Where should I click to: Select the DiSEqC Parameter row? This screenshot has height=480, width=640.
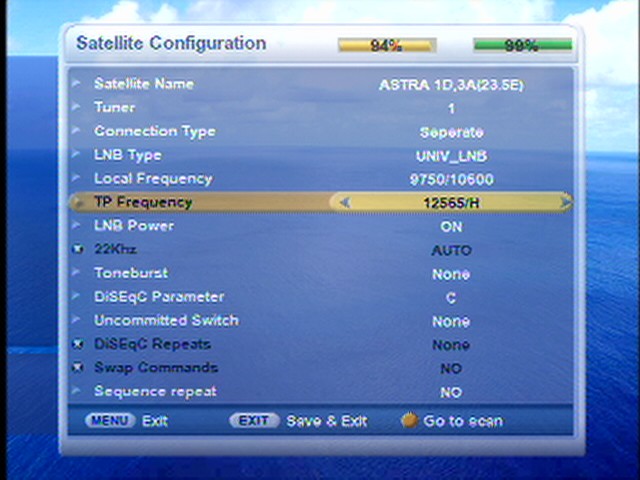tap(159, 297)
